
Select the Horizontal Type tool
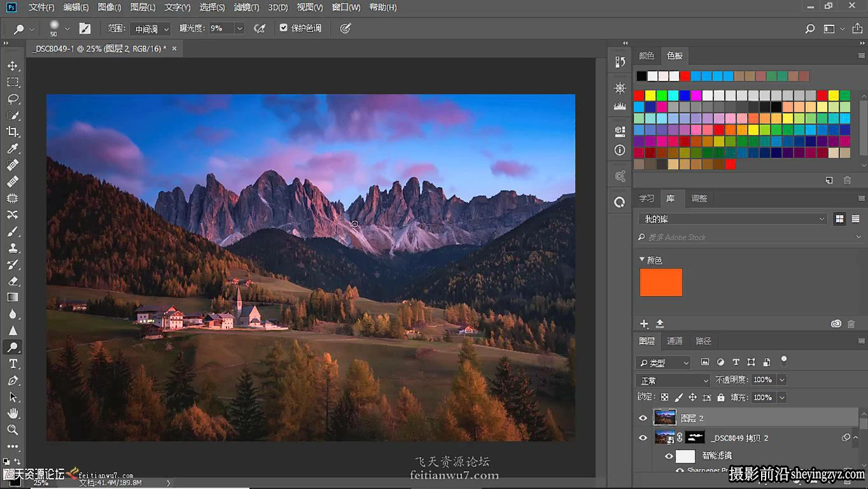[13, 364]
